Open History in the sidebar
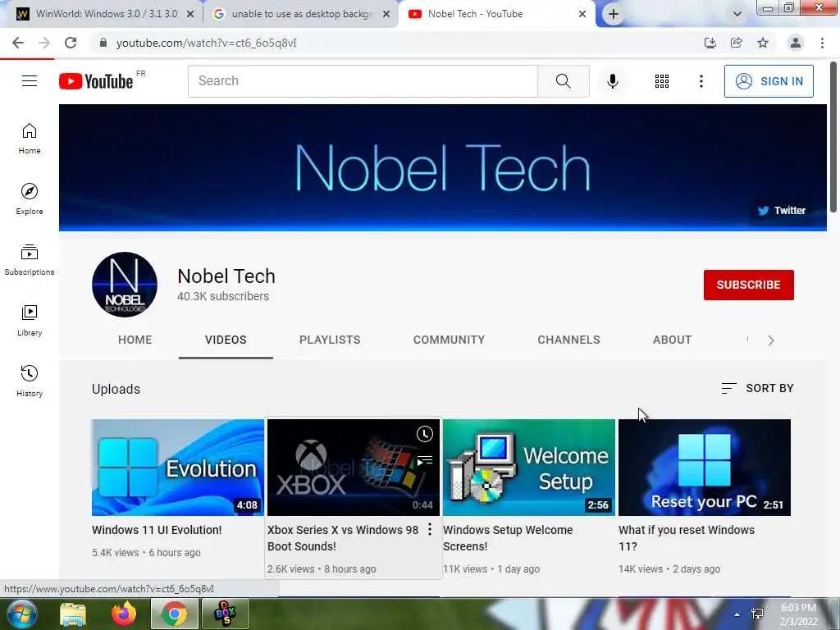Screen dimensions: 840x630 pos(30,381)
